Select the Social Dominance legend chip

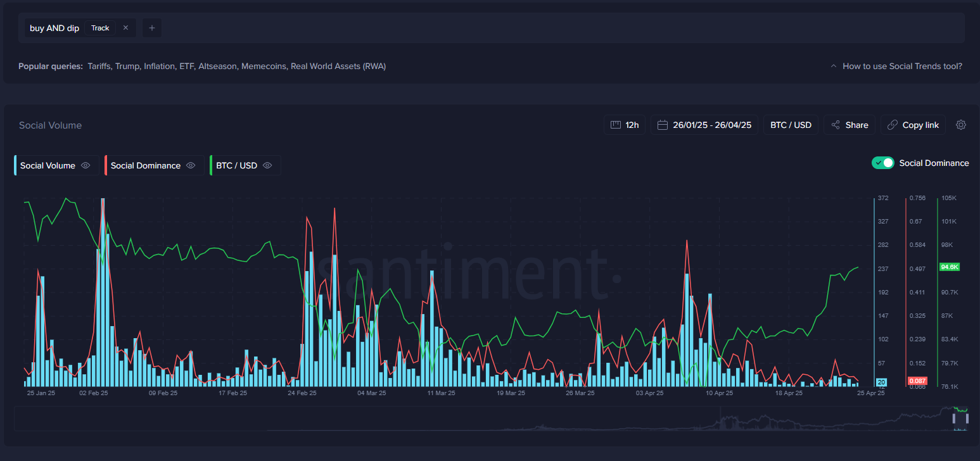[144, 165]
